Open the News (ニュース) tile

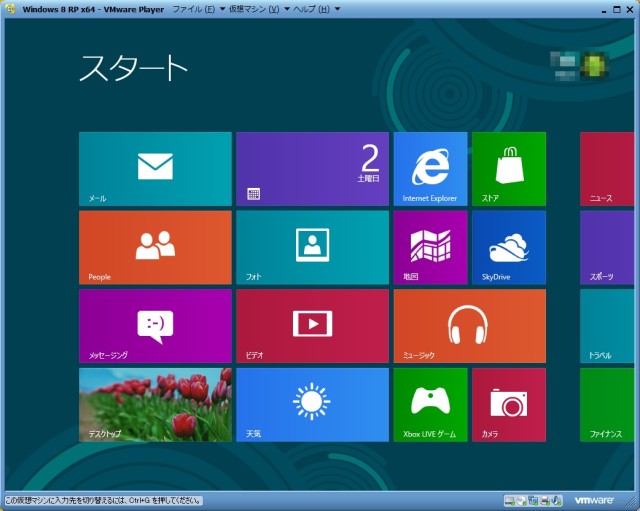coord(607,169)
